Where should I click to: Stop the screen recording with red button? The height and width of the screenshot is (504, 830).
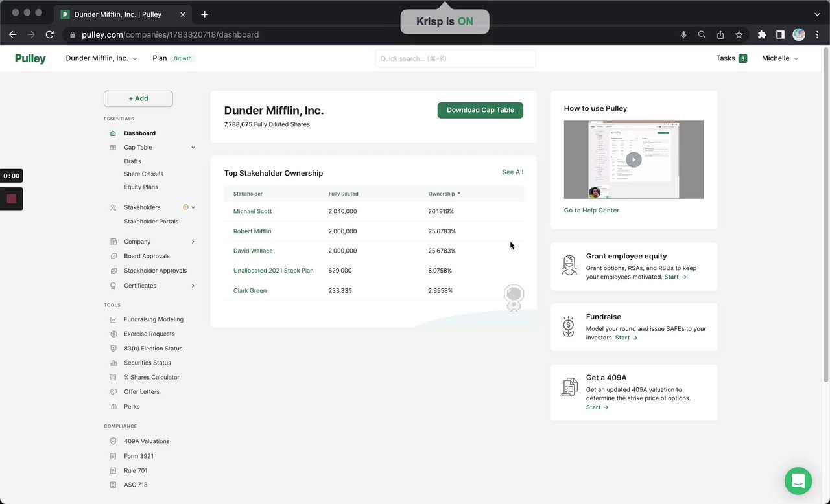[x=11, y=199]
